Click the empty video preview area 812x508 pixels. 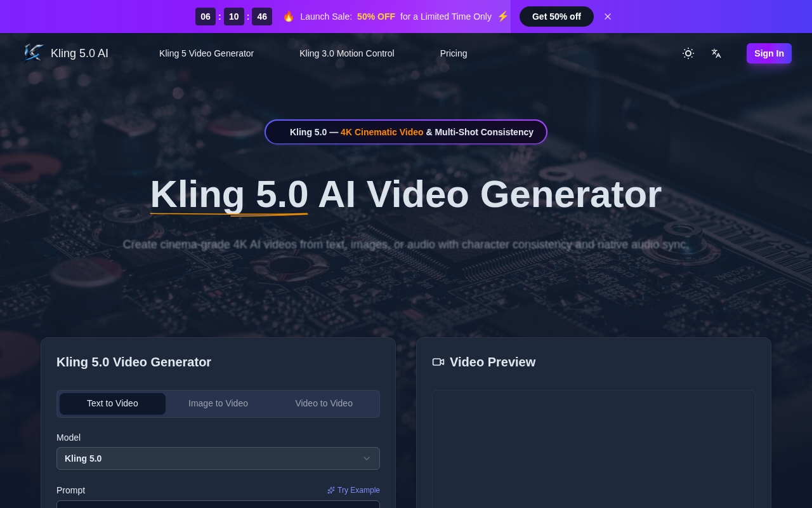pyautogui.click(x=594, y=449)
